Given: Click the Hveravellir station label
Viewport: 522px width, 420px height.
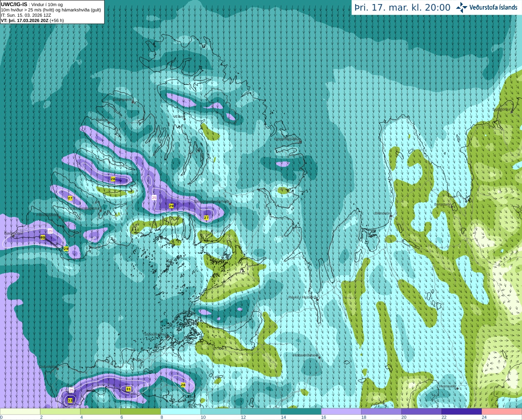Looking at the screenshot, I should click(448, 386).
